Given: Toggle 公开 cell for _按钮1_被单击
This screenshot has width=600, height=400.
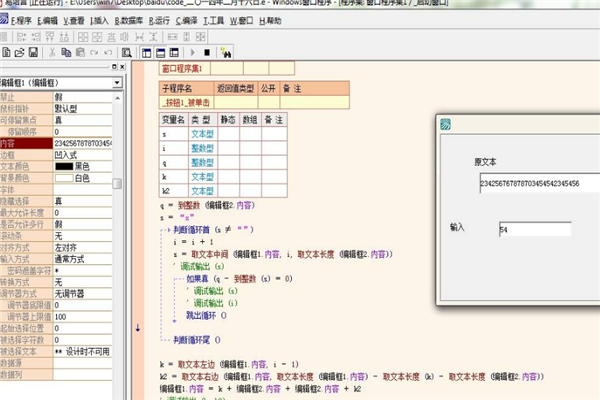Looking at the screenshot, I should pyautogui.click(x=269, y=102).
